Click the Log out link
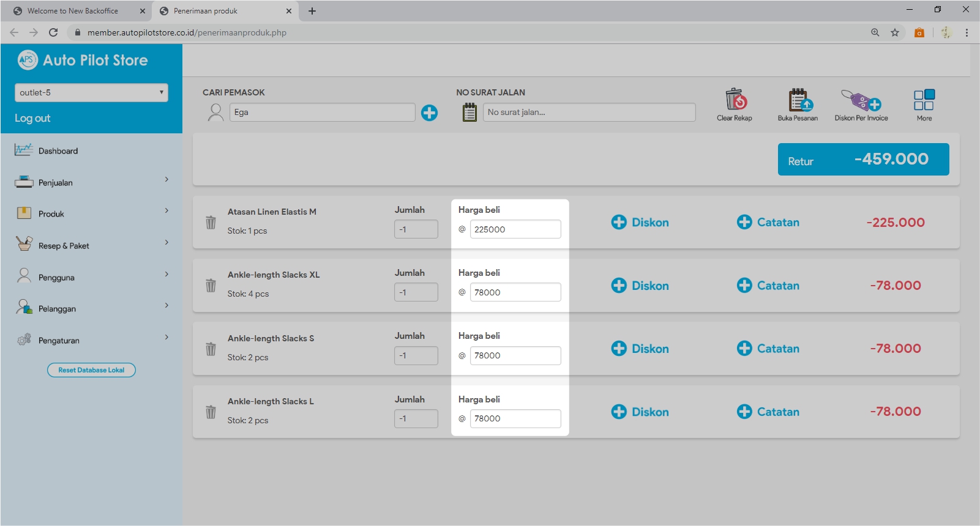Image resolution: width=980 pixels, height=526 pixels. 32,118
